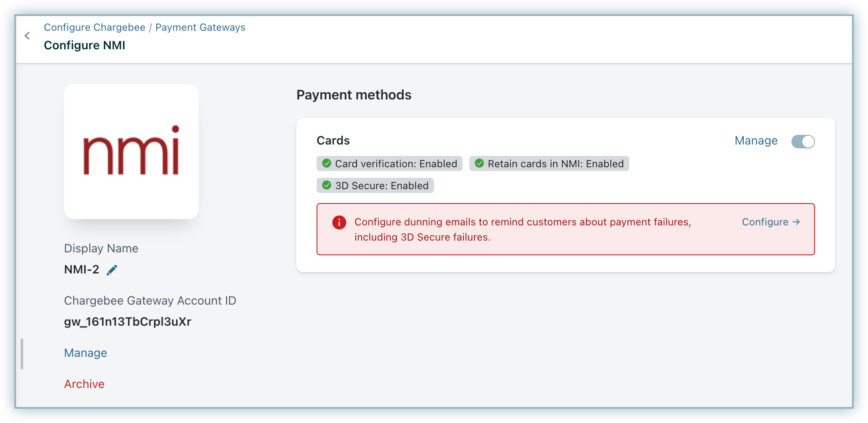868x423 pixels.
Task: Click the Display Name label
Action: coord(101,249)
